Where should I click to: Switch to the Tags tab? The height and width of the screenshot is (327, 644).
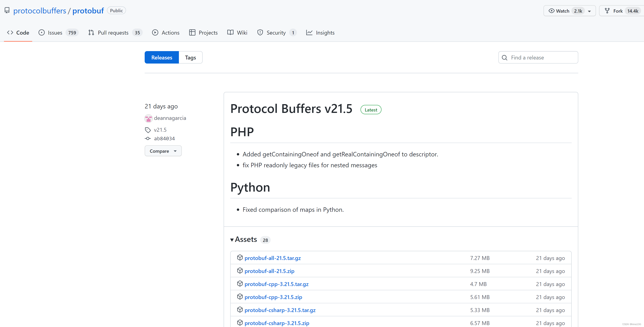point(190,58)
